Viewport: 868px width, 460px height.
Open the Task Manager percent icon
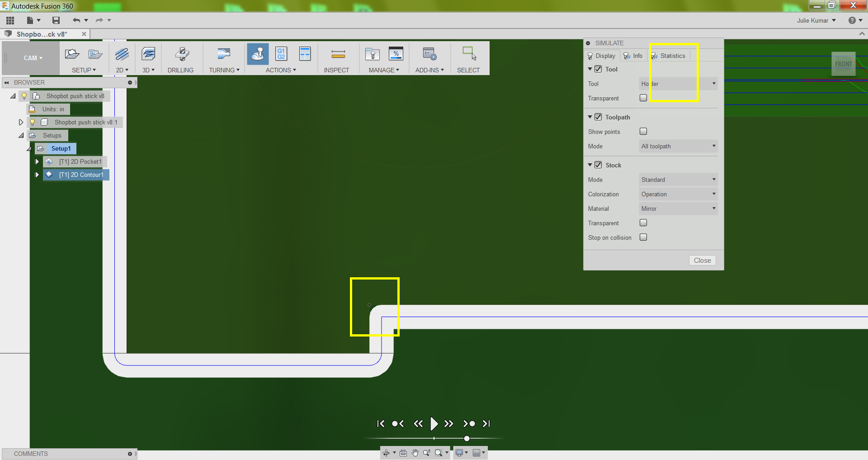(x=396, y=54)
